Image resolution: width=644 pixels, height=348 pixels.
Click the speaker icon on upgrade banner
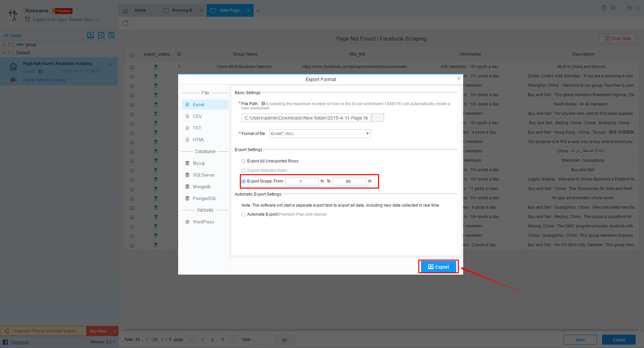pos(6,331)
